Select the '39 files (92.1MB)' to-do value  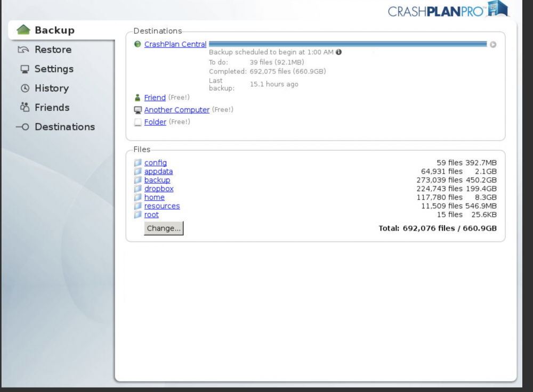pyautogui.click(x=277, y=62)
